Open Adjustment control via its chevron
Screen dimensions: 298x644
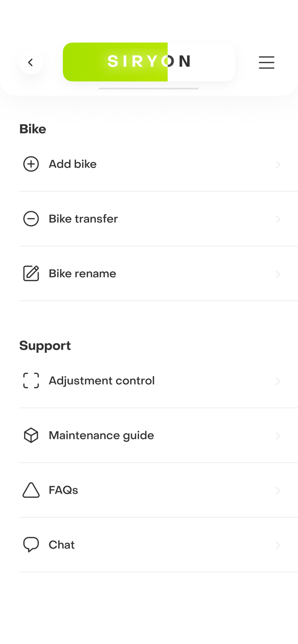click(x=278, y=381)
